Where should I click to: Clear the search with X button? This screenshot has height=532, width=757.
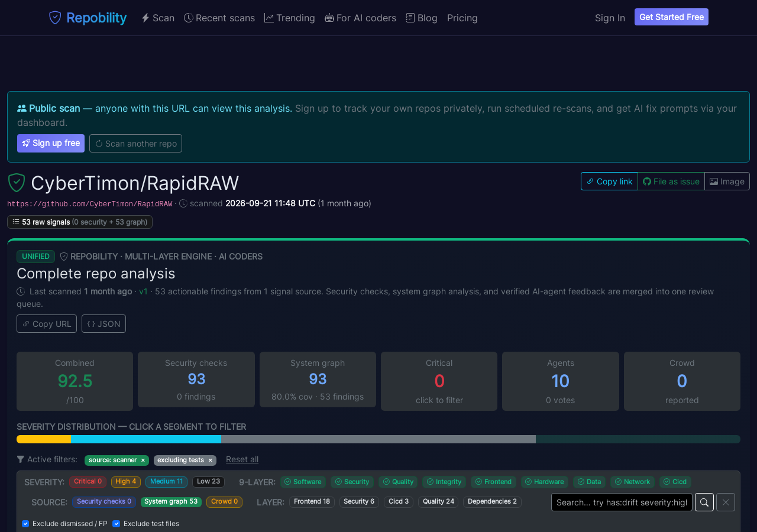(726, 502)
